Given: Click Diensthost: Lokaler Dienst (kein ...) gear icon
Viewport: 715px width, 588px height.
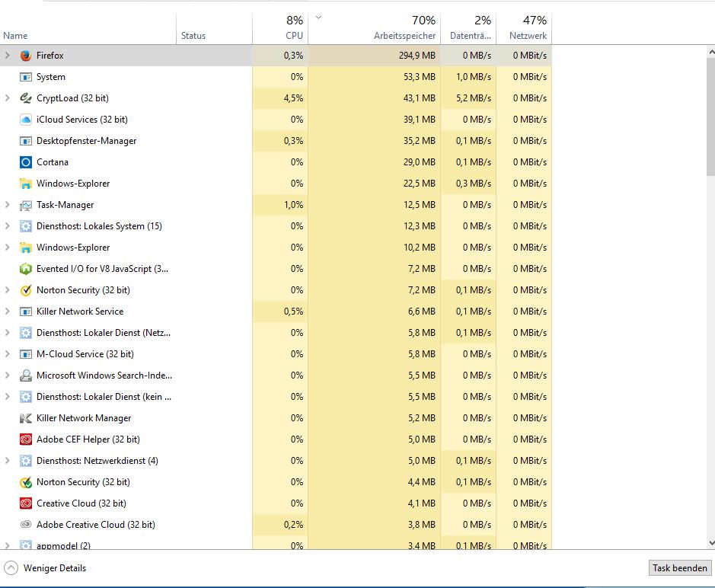Looking at the screenshot, I should (26, 397).
